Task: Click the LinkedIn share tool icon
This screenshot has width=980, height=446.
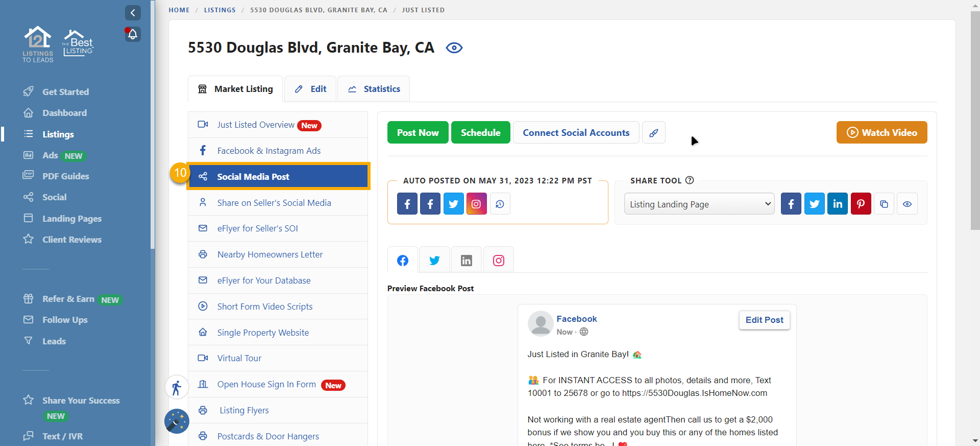Action: coord(837,204)
